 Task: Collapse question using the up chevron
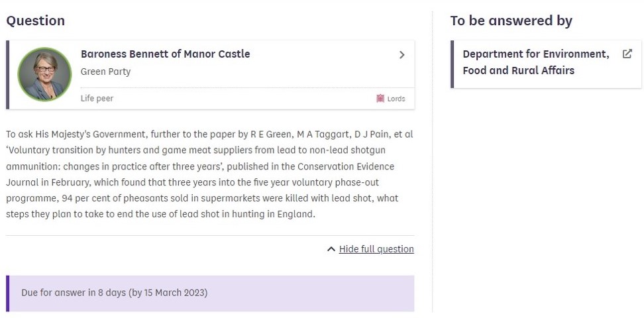[x=331, y=249]
